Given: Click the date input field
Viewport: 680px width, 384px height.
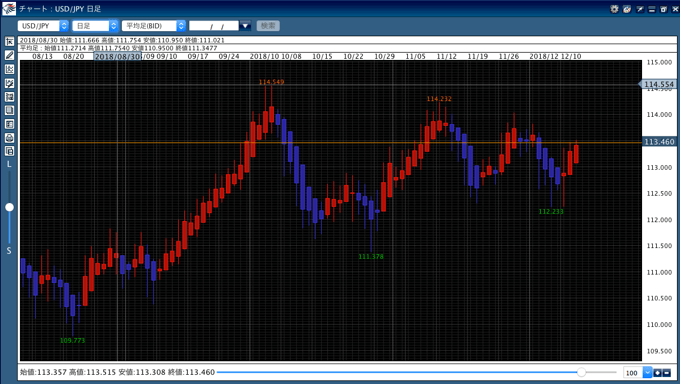Looking at the screenshot, I should tap(214, 26).
